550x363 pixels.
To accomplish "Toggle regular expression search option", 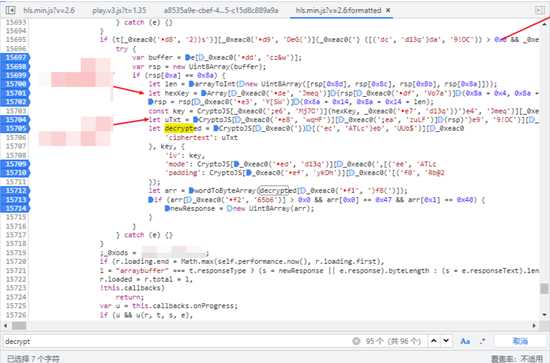I will 483,341.
